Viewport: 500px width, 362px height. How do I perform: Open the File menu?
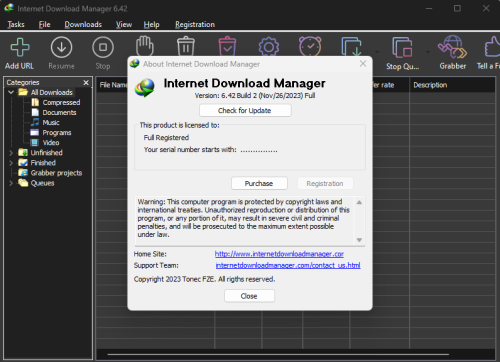pyautogui.click(x=44, y=24)
